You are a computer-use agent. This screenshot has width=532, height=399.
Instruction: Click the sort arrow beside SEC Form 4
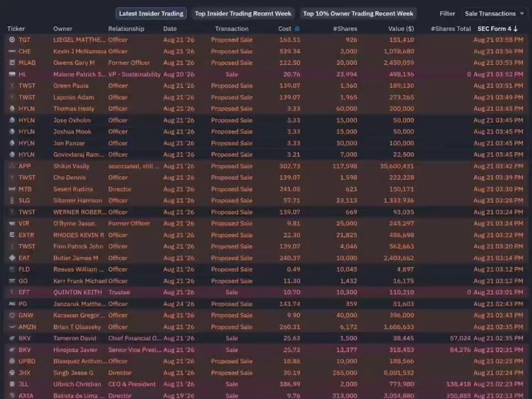tap(516, 29)
